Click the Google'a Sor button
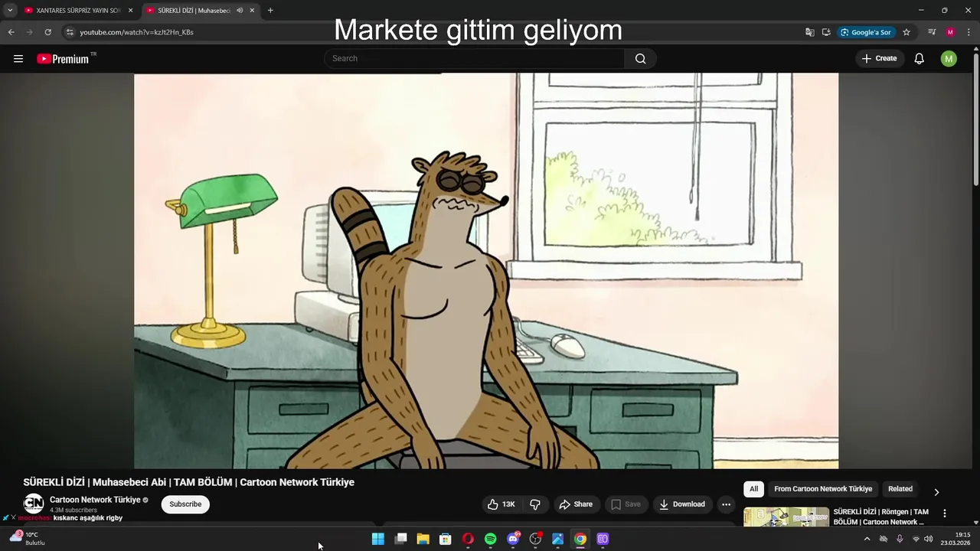This screenshot has height=551, width=980. point(865,32)
